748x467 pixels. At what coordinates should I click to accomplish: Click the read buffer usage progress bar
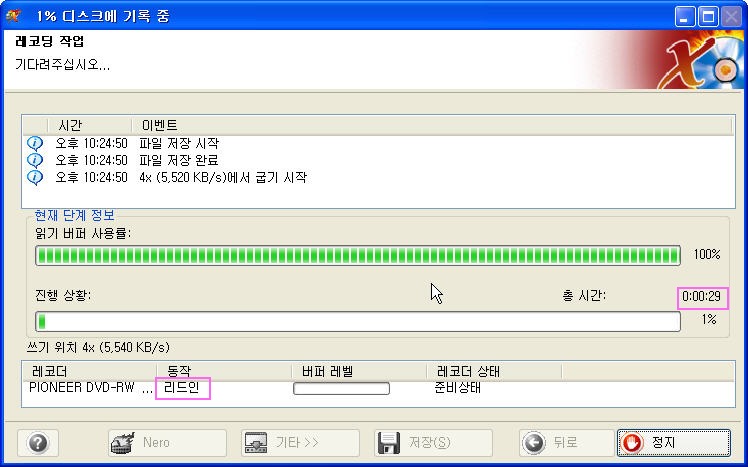358,255
